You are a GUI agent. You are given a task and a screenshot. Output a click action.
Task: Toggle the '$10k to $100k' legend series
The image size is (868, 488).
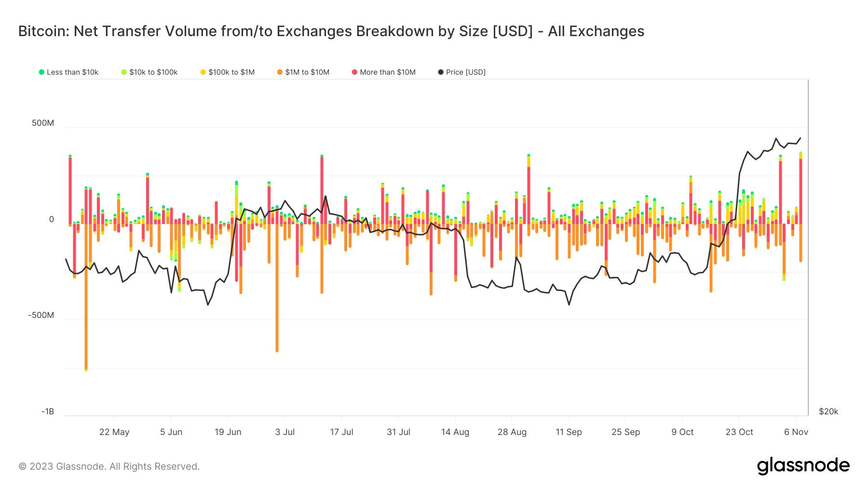(153, 72)
